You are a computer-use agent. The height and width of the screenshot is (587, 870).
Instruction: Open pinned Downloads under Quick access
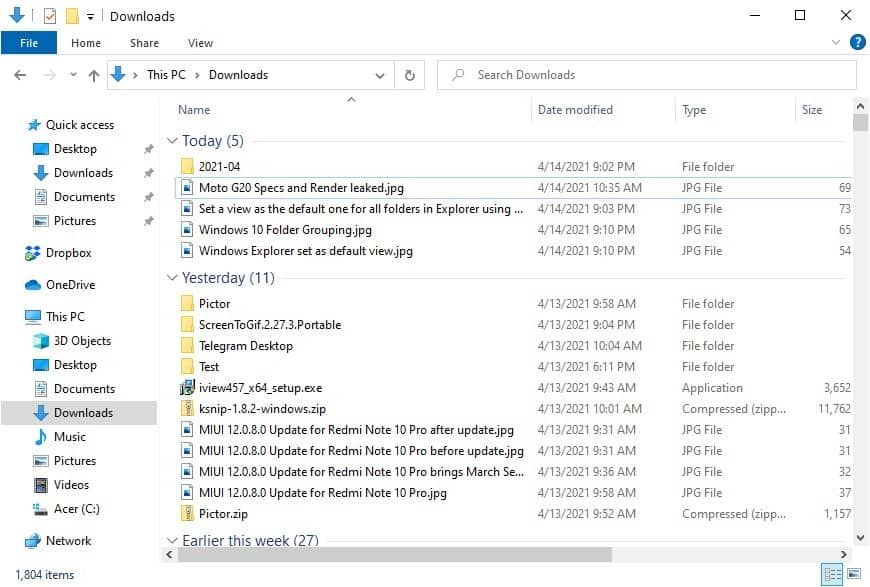pyautogui.click(x=83, y=173)
